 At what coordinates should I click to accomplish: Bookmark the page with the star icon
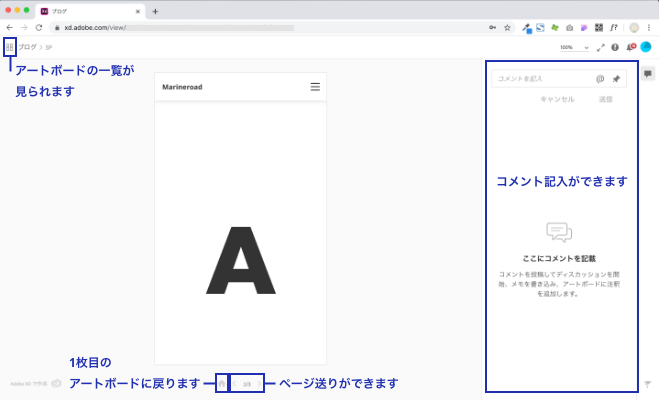point(508,28)
